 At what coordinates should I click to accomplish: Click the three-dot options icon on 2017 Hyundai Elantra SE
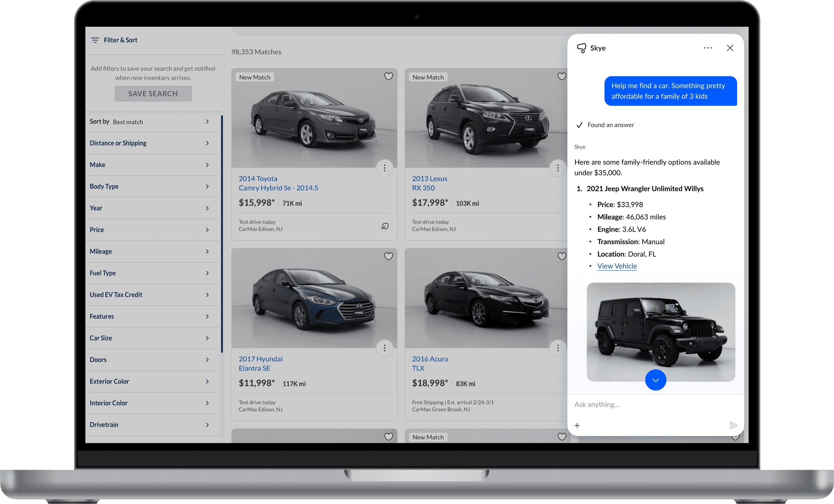(385, 348)
